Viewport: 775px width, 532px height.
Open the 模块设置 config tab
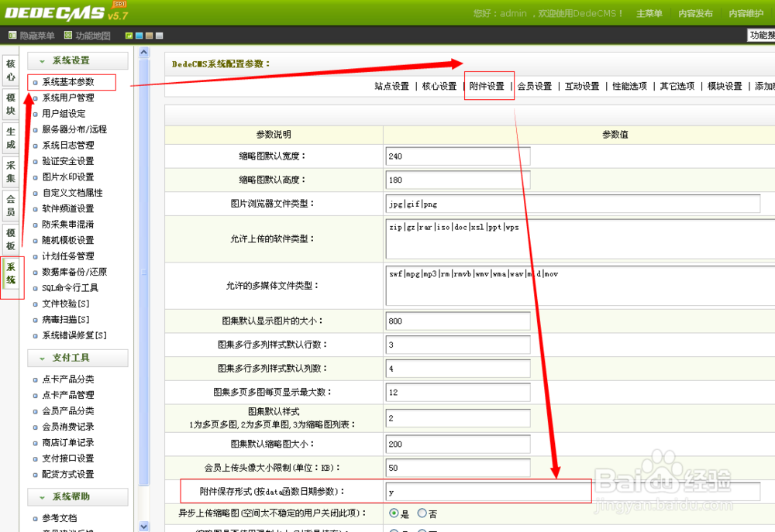click(725, 86)
